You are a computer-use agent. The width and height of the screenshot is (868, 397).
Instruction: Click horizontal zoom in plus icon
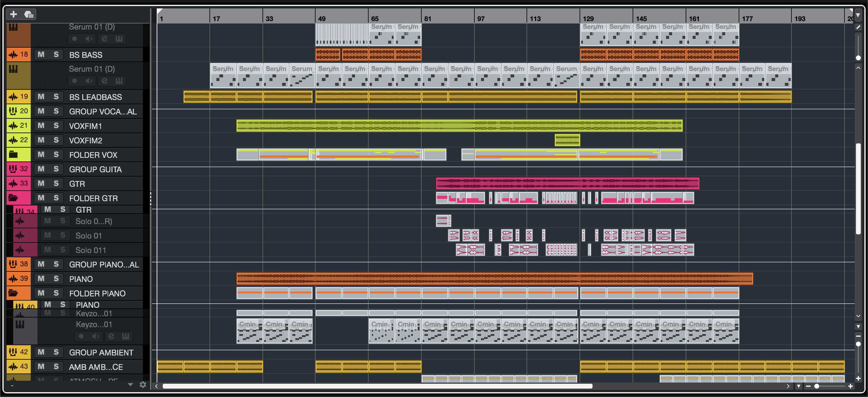point(851,386)
